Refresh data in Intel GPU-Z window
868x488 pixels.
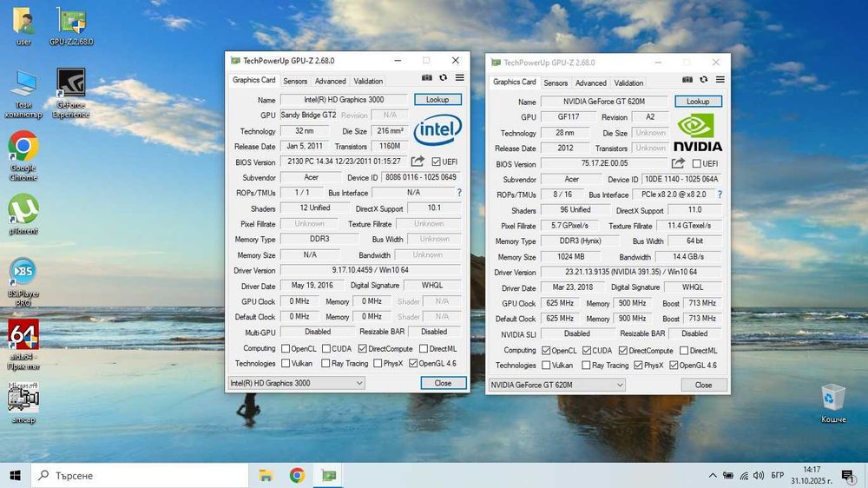click(x=443, y=77)
